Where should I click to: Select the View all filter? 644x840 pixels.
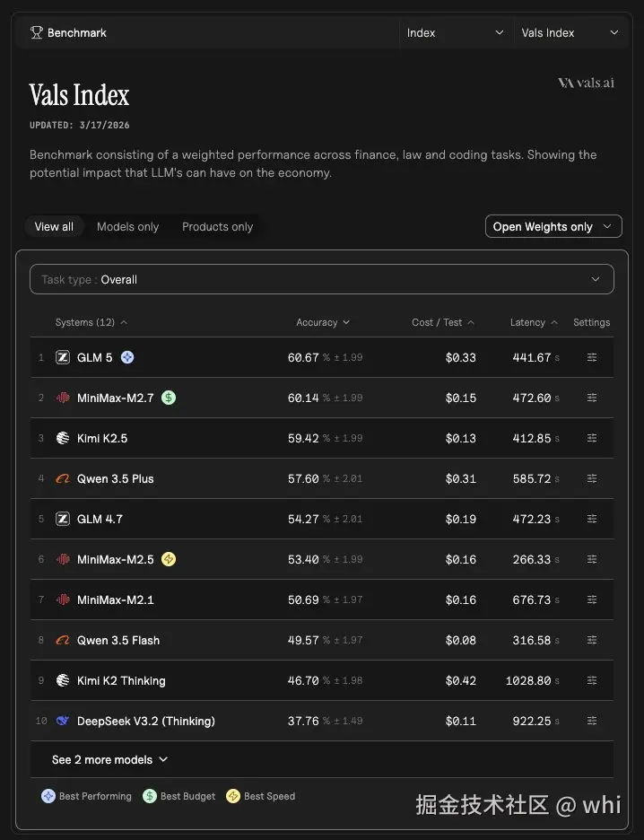point(54,227)
